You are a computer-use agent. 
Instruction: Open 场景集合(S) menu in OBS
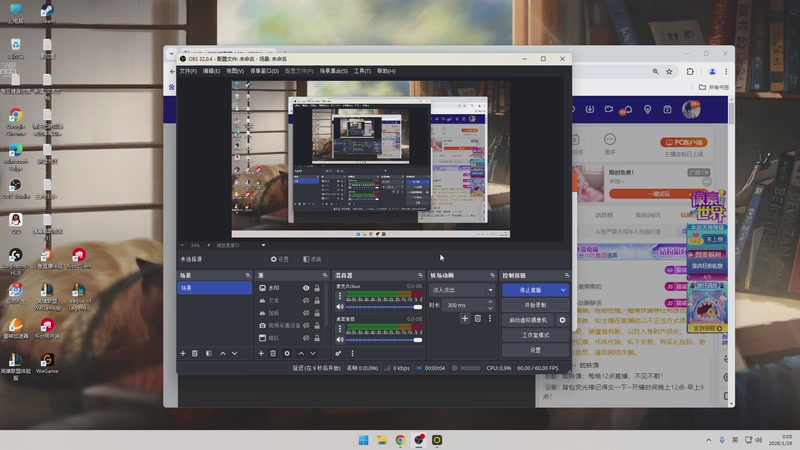click(334, 71)
